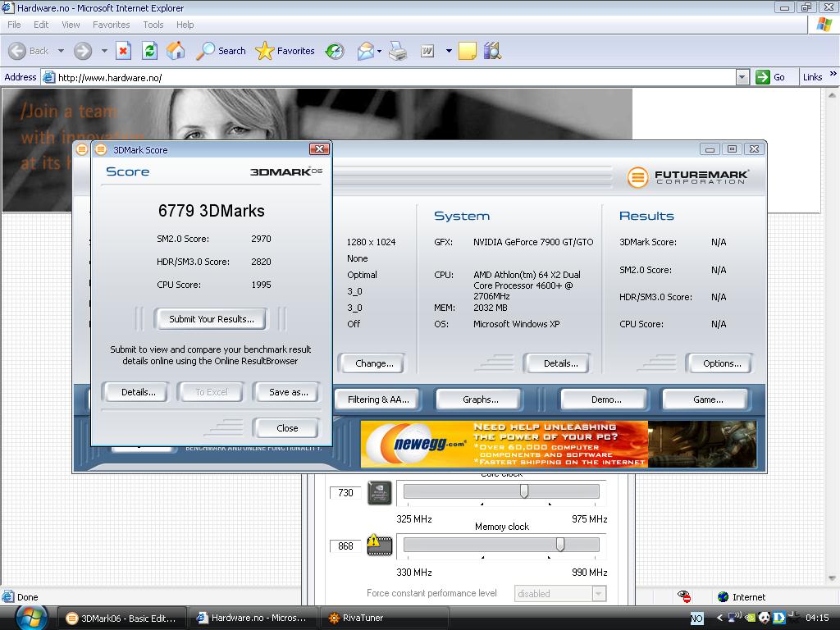
Task: Click the yellow note Discuss icon
Action: [x=467, y=51]
